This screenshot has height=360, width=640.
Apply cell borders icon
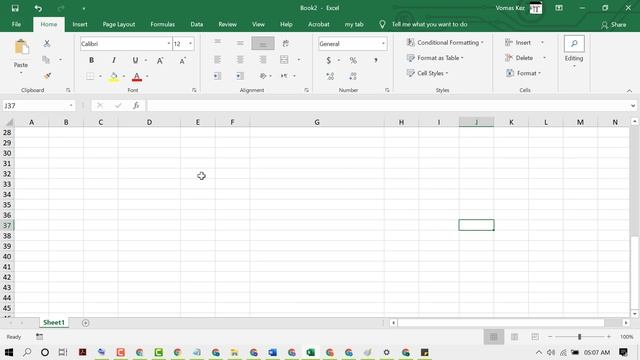click(x=90, y=76)
